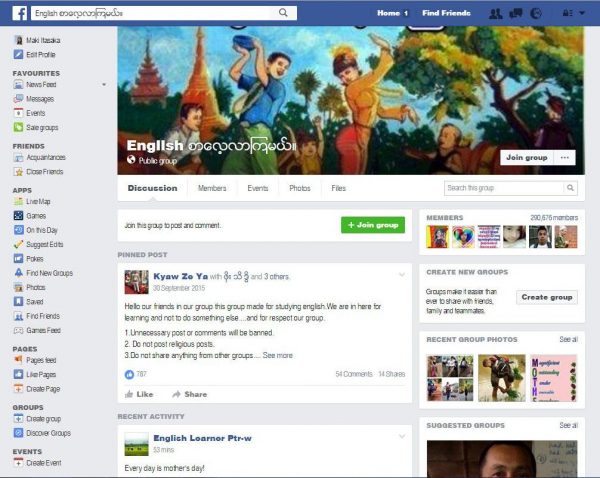The image size is (600, 478).
Task: Open News Feed from favourites
Action: (35, 84)
